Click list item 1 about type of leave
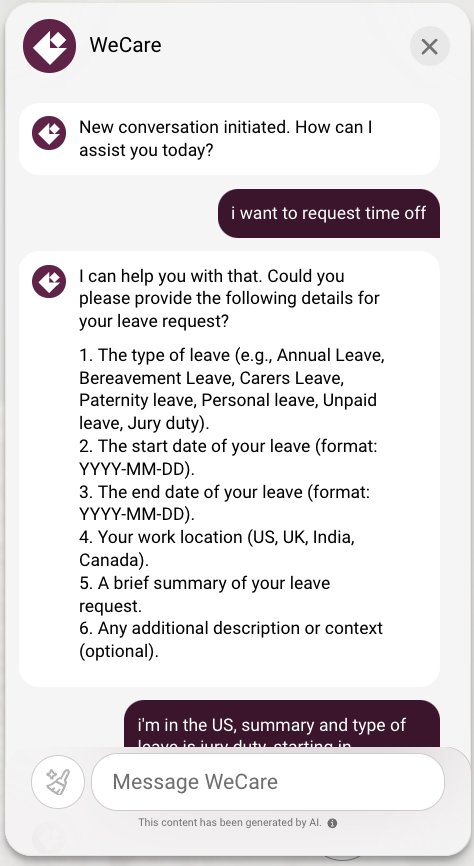474x866 pixels. [232, 389]
